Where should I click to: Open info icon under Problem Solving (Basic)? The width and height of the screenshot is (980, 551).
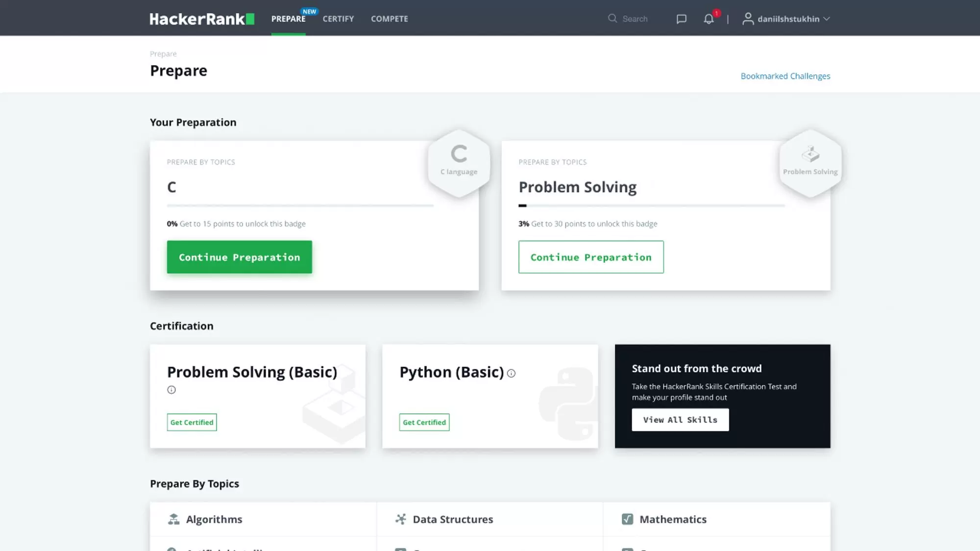[171, 390]
